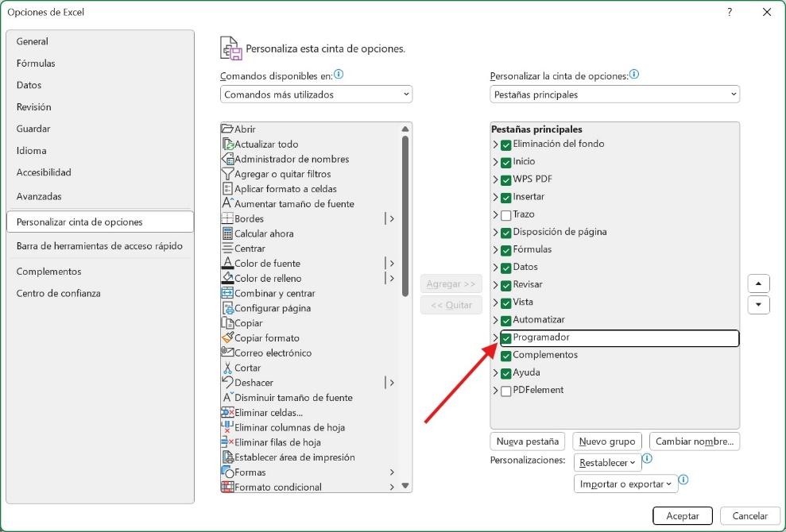Move selected tab up with arrow button
The width and height of the screenshot is (786, 532).
[758, 283]
